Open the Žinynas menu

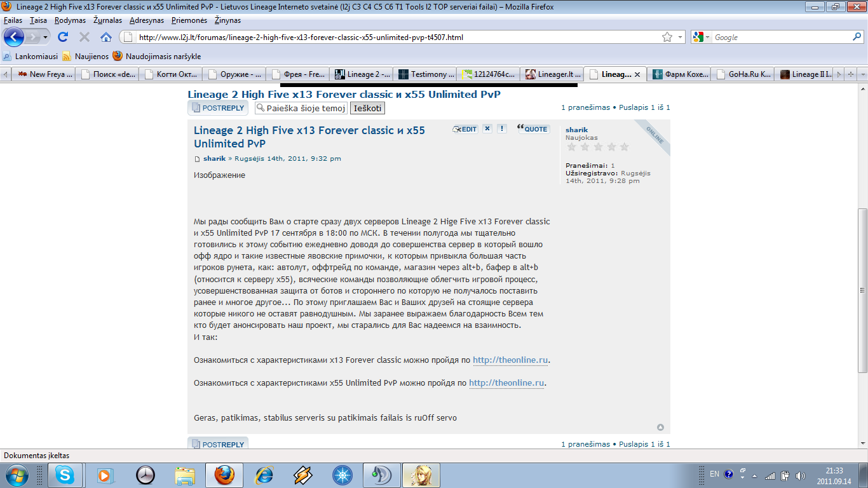click(227, 20)
